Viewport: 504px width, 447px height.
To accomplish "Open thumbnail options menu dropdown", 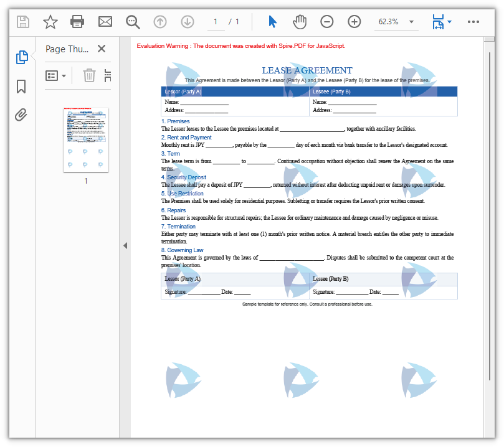I will [x=55, y=76].
